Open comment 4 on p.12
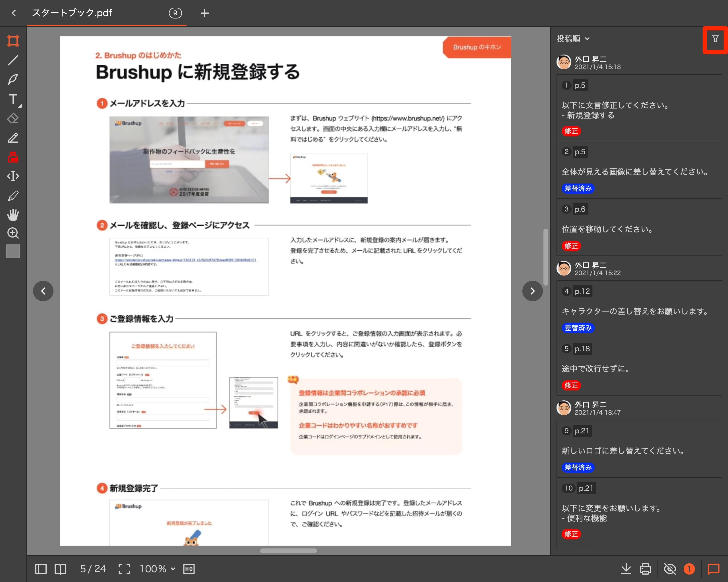728x582 pixels. pyautogui.click(x=639, y=309)
